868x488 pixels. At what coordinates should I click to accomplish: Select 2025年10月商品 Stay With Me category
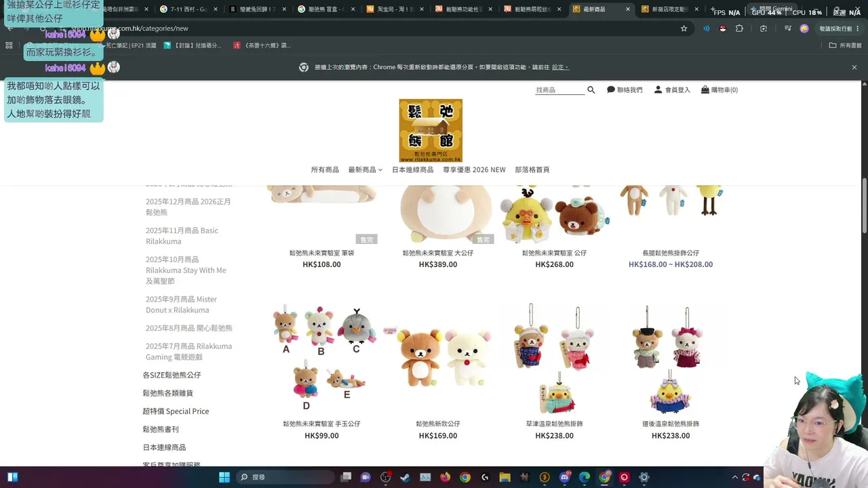[186, 270]
